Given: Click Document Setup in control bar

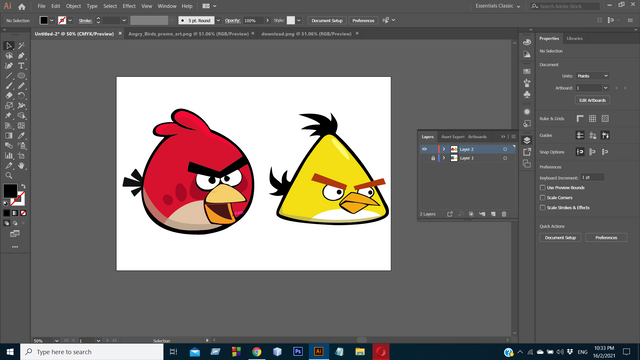Looking at the screenshot, I should [327, 20].
